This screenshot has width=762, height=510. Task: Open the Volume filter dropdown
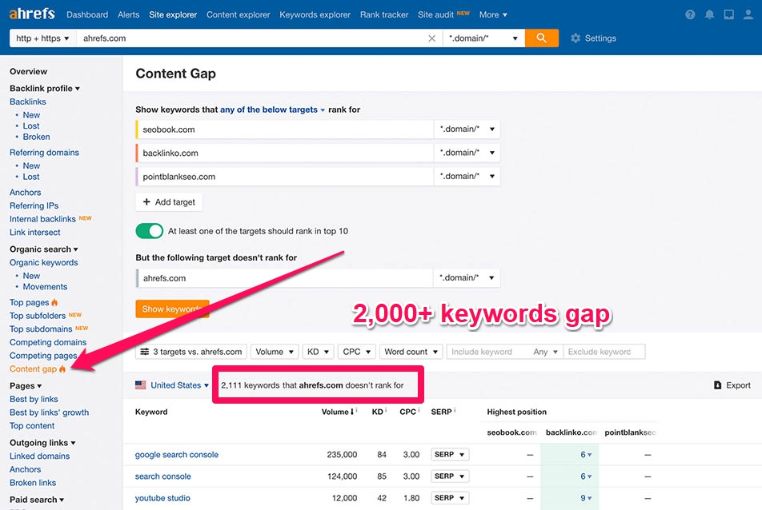pyautogui.click(x=275, y=352)
